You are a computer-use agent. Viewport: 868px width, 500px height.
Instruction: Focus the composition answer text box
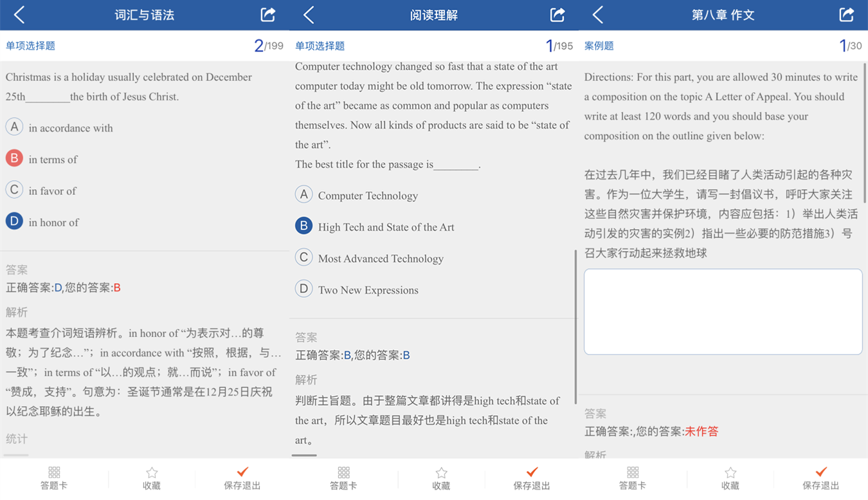[723, 311]
